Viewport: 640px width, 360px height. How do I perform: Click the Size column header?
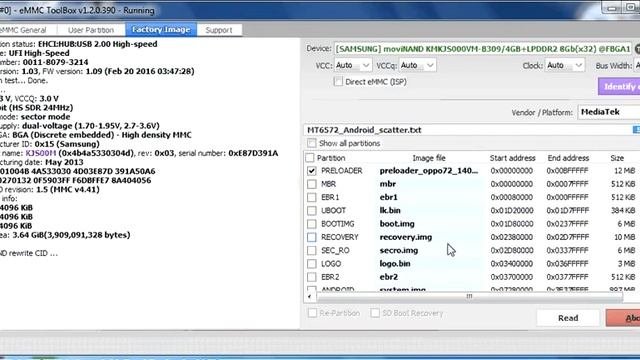(x=617, y=158)
